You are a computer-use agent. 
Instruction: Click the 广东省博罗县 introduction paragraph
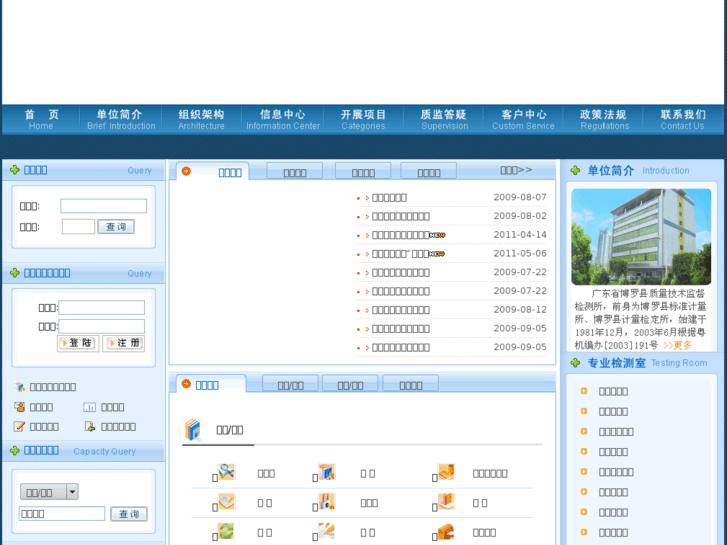click(x=640, y=319)
